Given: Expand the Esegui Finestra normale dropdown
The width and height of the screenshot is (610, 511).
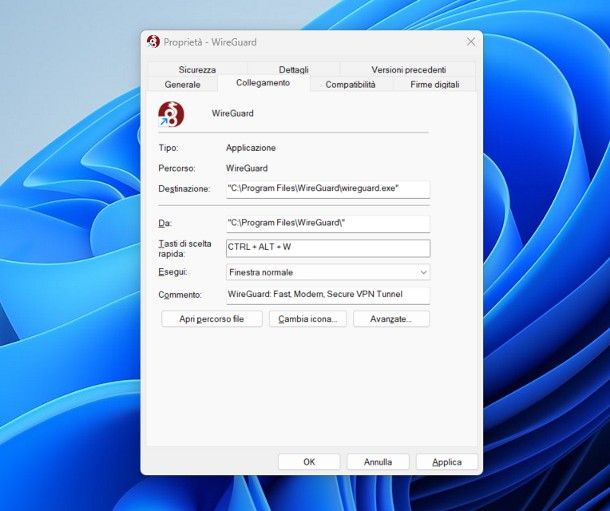Looking at the screenshot, I should tap(328, 272).
